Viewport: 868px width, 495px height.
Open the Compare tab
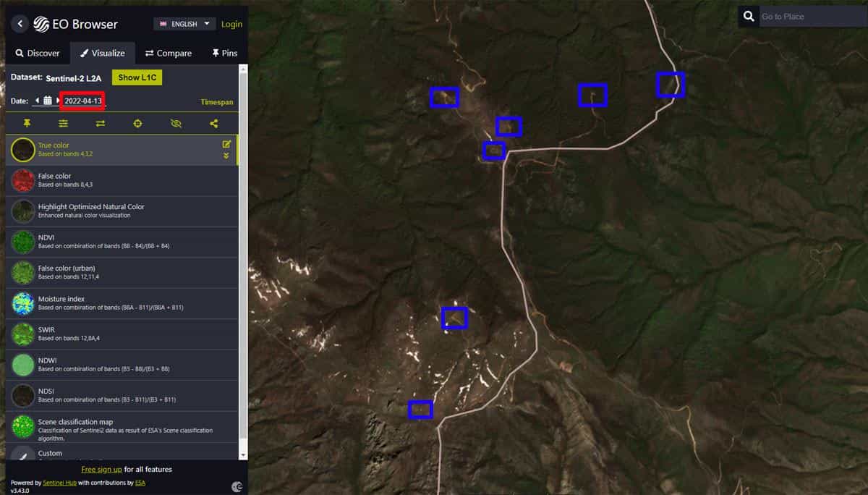pyautogui.click(x=169, y=53)
